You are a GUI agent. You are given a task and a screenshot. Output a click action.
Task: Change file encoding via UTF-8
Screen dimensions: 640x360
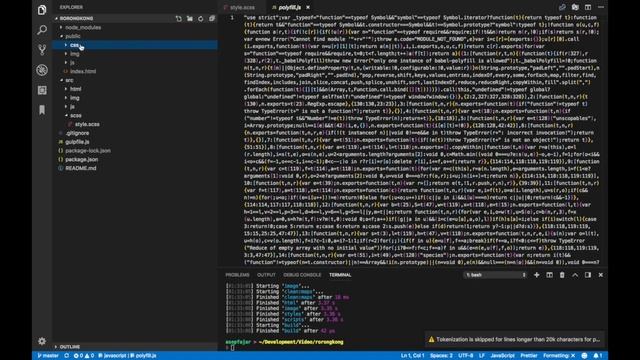point(465,356)
